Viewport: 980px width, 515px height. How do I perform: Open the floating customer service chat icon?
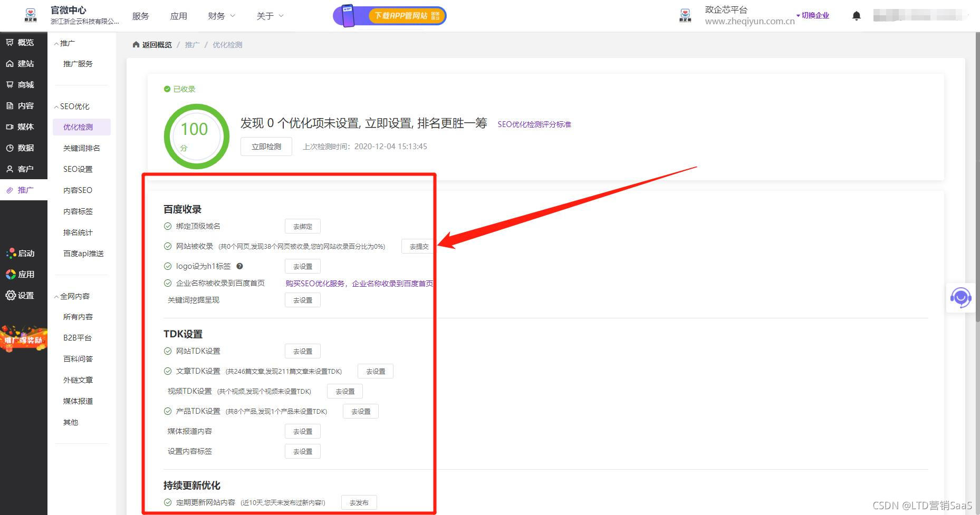pyautogui.click(x=960, y=297)
